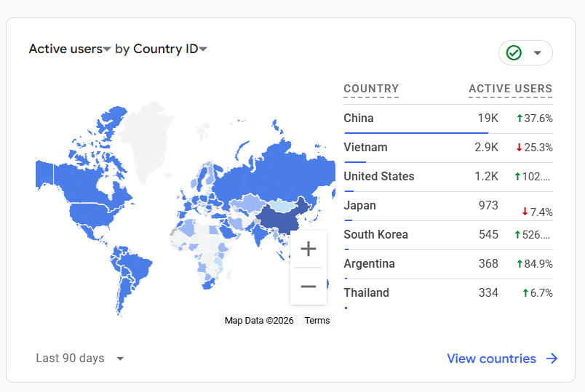Select the South Korea row
The height and width of the screenshot is (392, 585).
tap(448, 235)
